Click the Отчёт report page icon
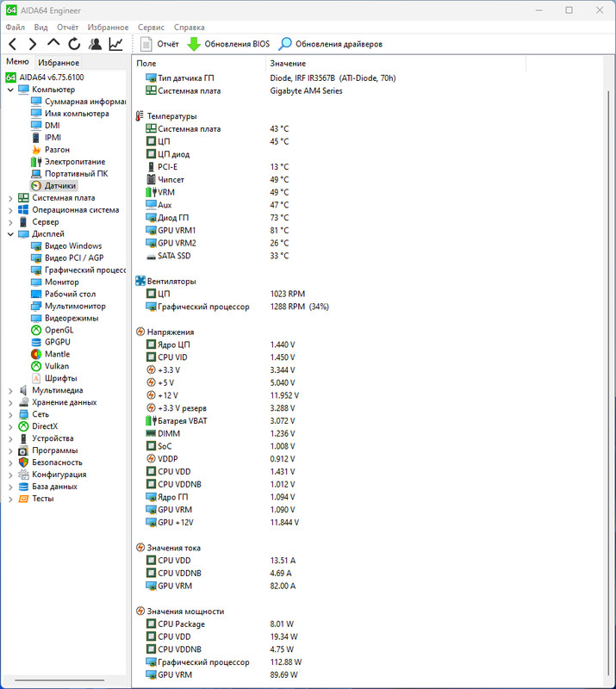This screenshot has width=616, height=689. 146,44
